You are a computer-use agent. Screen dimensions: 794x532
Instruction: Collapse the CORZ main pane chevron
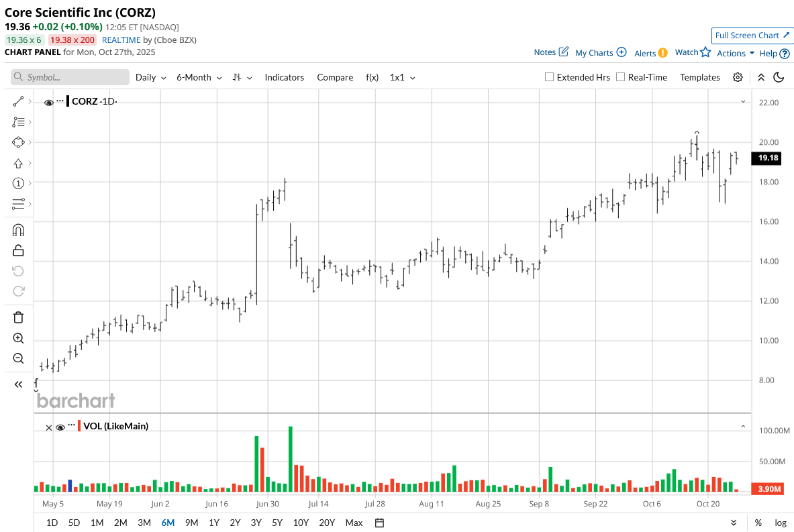click(744, 102)
